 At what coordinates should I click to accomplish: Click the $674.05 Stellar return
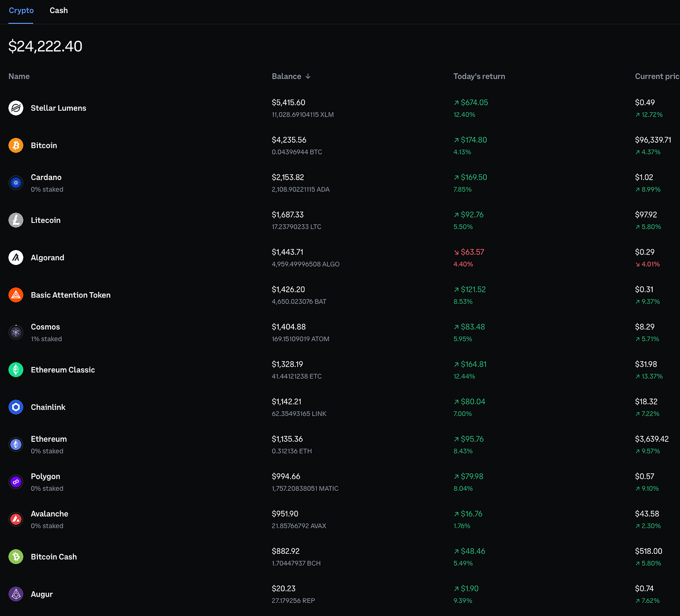point(471,102)
